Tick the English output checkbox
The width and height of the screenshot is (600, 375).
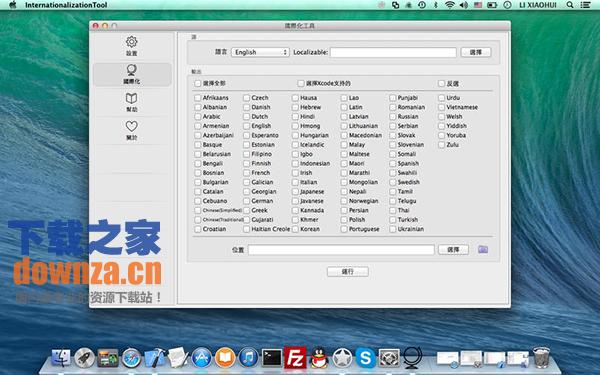pos(246,126)
